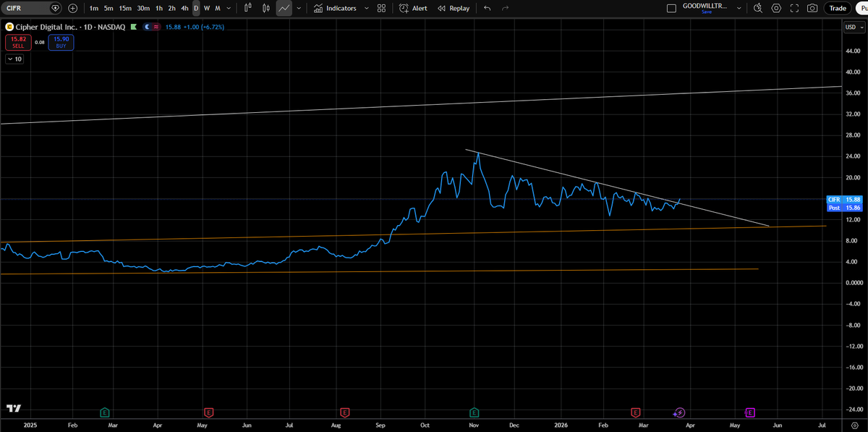Open the Trade panel

click(838, 8)
